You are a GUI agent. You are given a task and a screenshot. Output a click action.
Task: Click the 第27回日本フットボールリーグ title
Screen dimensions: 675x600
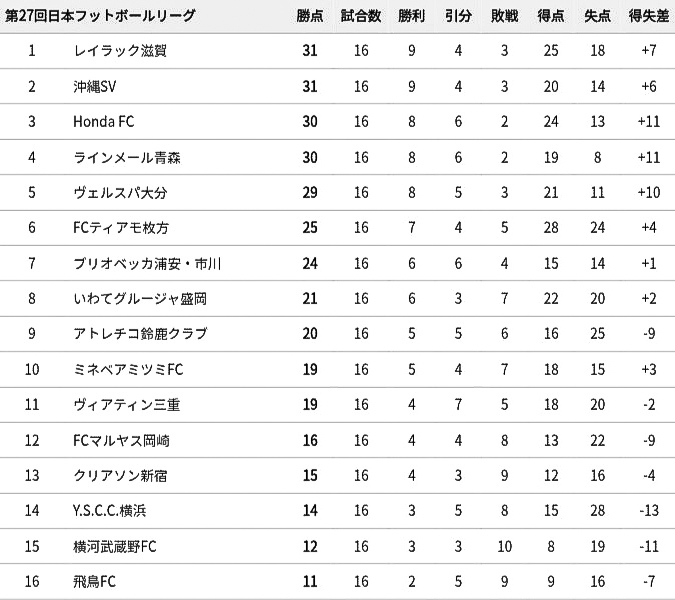[100, 16]
